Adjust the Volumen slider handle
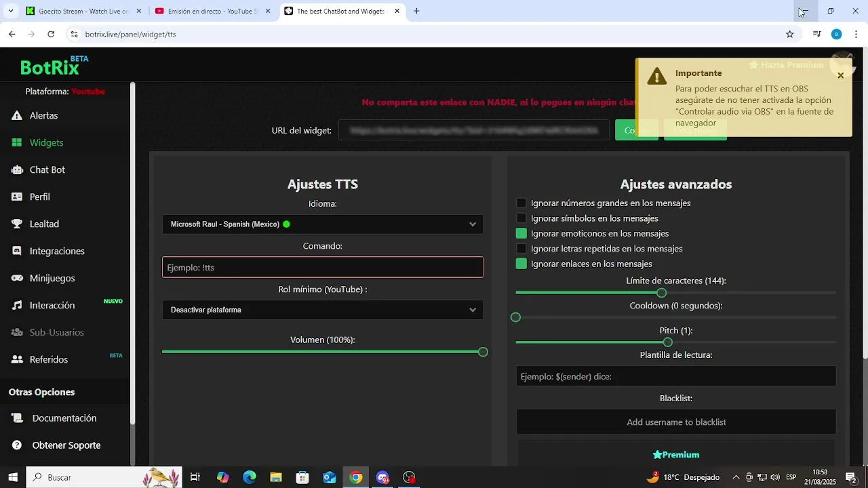This screenshot has width=868, height=488. click(x=483, y=352)
